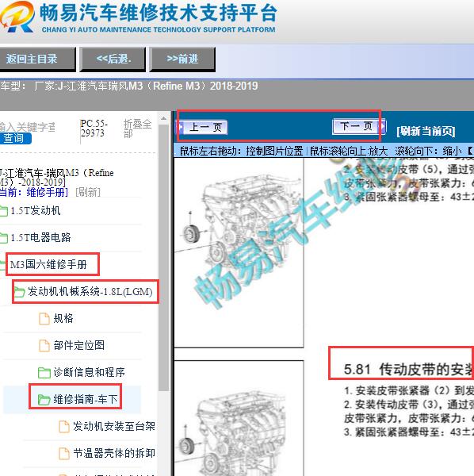Screen dimensions: 474x476
Task: Click the document icon beside 部件定位图
Action: click(x=44, y=346)
